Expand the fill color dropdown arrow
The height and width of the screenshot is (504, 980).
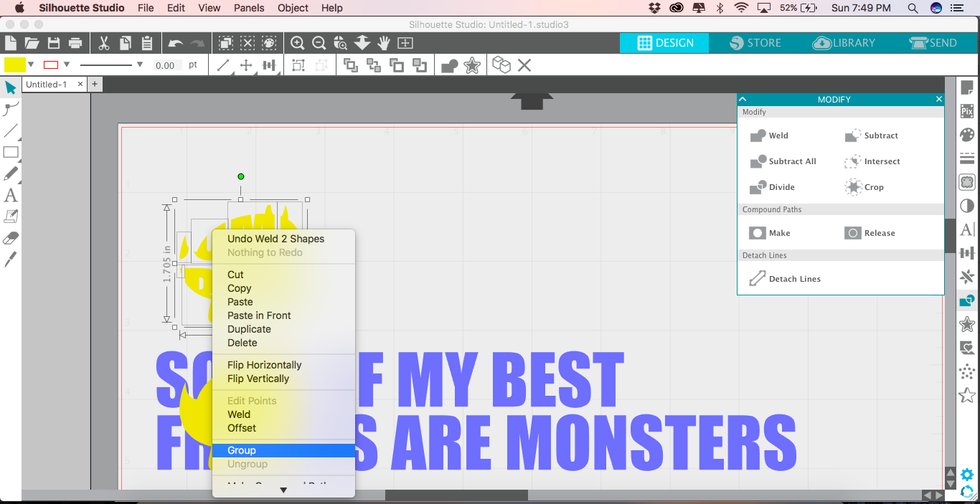pos(31,65)
